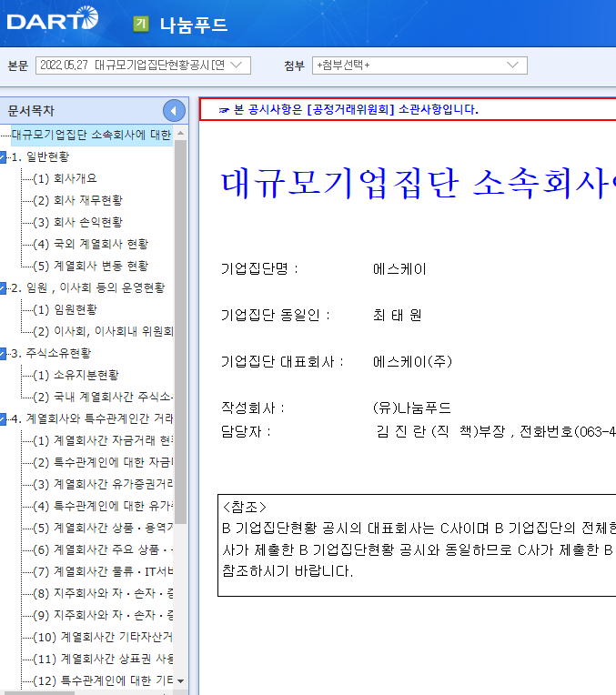Open (7) 계열회사간 물류·IT서비스 section
This screenshot has width=616, height=695.
click(x=103, y=571)
